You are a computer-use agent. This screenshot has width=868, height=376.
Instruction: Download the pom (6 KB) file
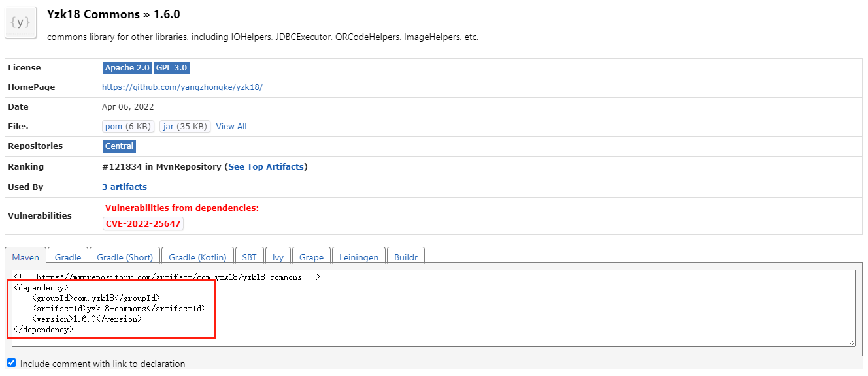(128, 127)
